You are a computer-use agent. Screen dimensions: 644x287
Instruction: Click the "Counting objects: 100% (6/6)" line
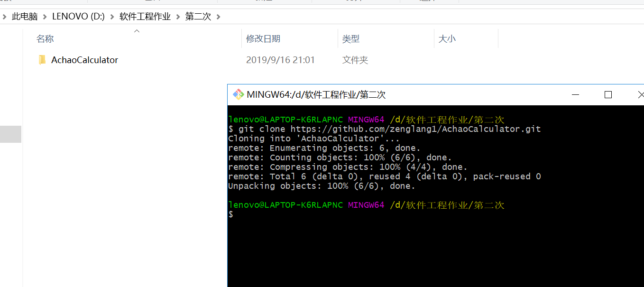pyautogui.click(x=340, y=157)
